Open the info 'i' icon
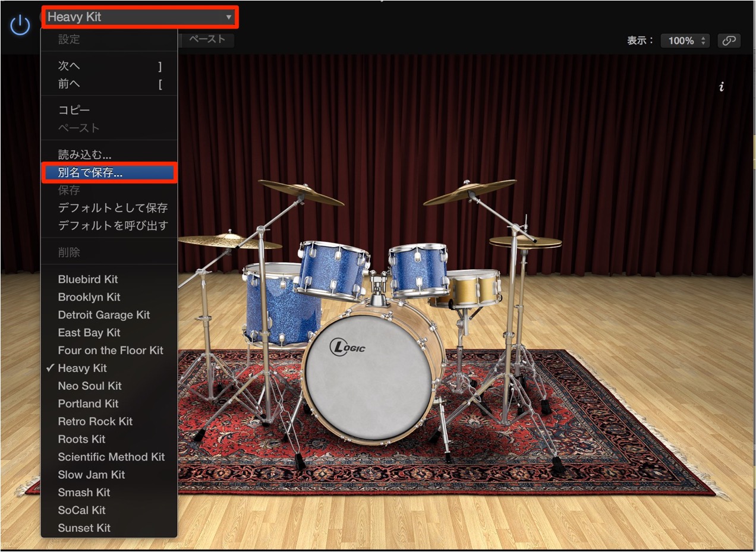Image resolution: width=756 pixels, height=552 pixels. (722, 87)
